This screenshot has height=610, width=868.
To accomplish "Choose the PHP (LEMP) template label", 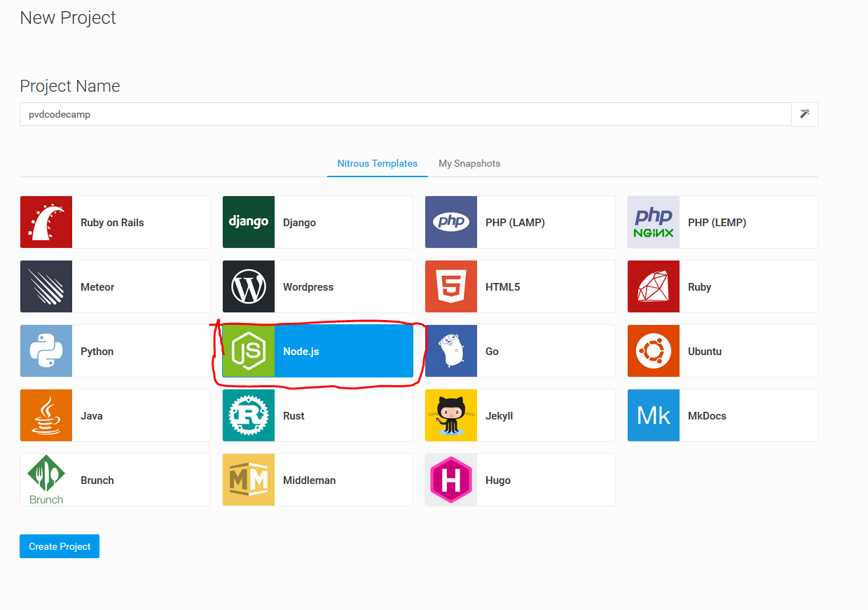I will pos(717,223).
